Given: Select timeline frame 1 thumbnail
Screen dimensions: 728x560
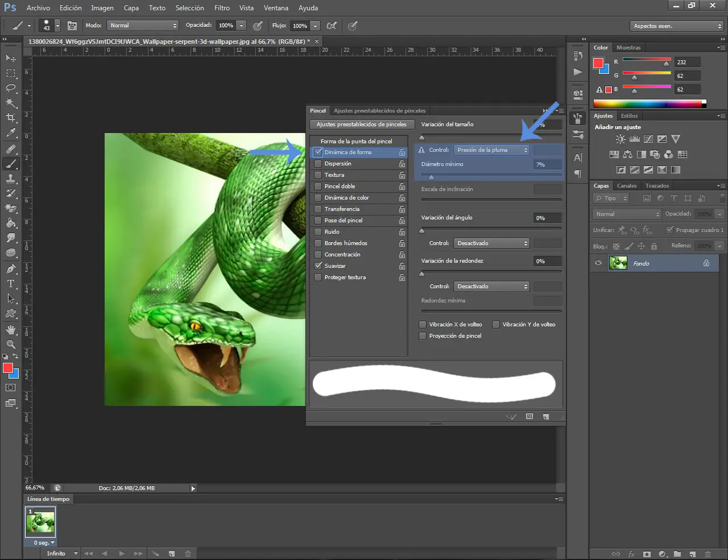Looking at the screenshot, I should [x=40, y=522].
